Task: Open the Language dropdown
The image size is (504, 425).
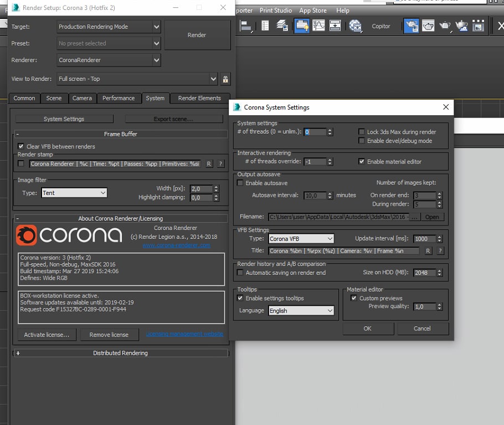Action: coord(301,311)
